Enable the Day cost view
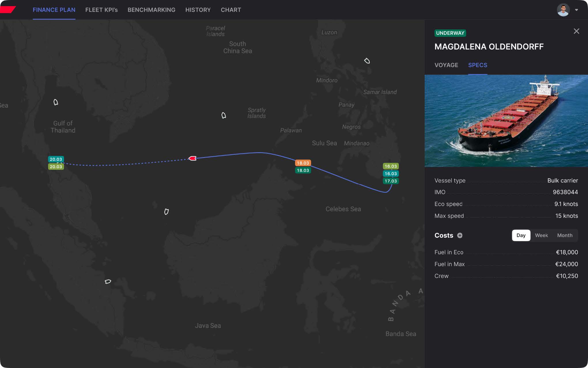Screen dimensions: 588x368 point(521,235)
